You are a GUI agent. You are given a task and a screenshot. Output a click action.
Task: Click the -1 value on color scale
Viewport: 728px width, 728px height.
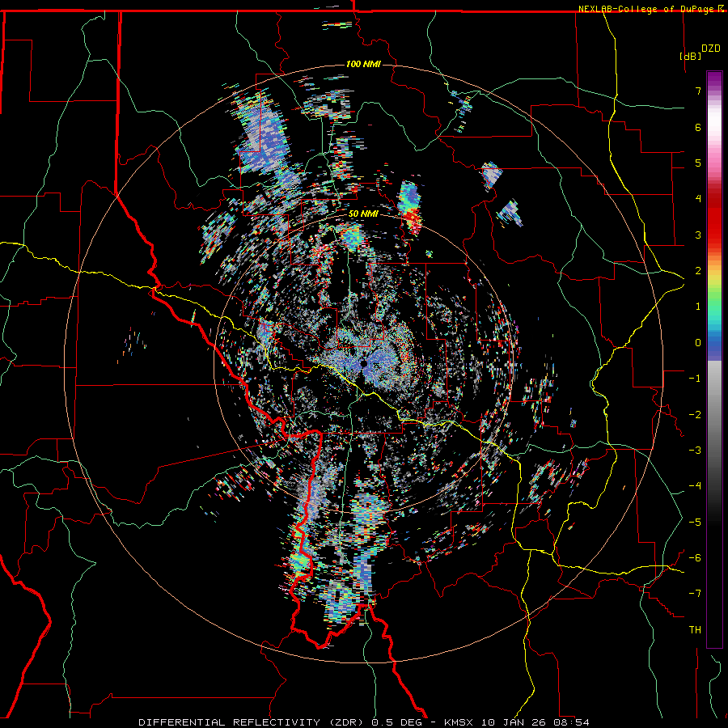click(x=695, y=379)
